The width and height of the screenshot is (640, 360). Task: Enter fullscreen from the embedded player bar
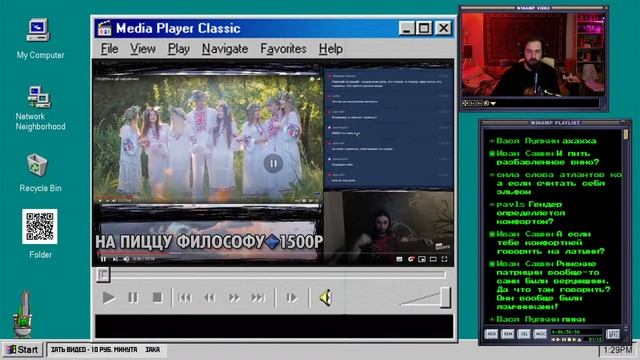(x=444, y=259)
